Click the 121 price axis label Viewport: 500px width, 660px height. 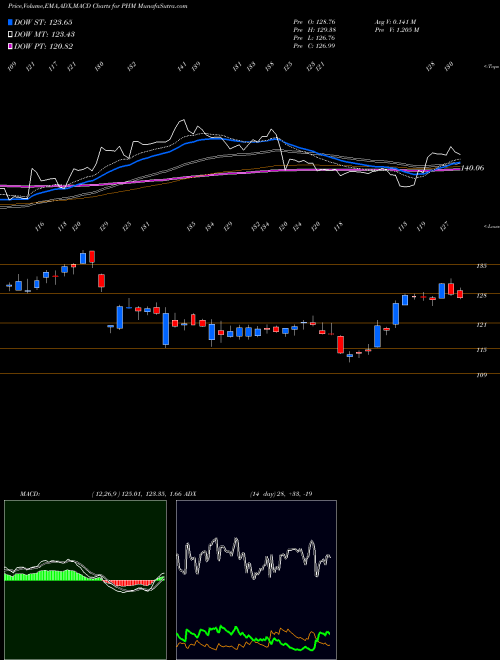(x=482, y=325)
